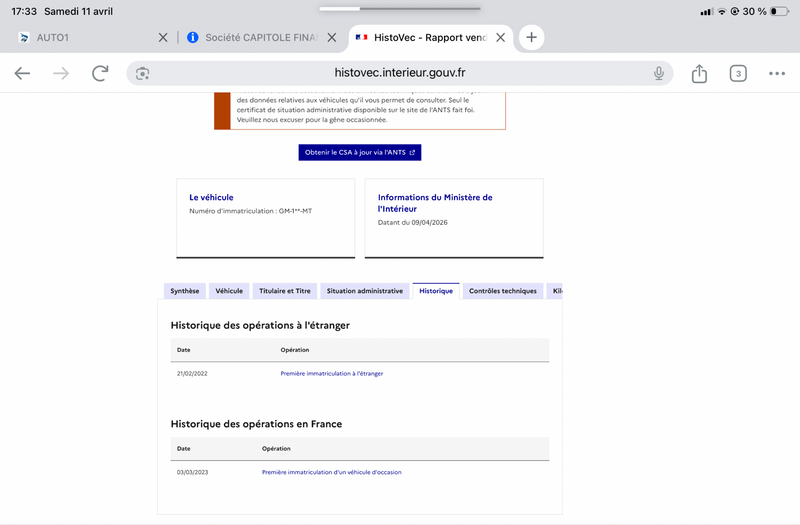Open Première immatriculation à l'étranger link
The width and height of the screenshot is (800, 525).
click(332, 373)
